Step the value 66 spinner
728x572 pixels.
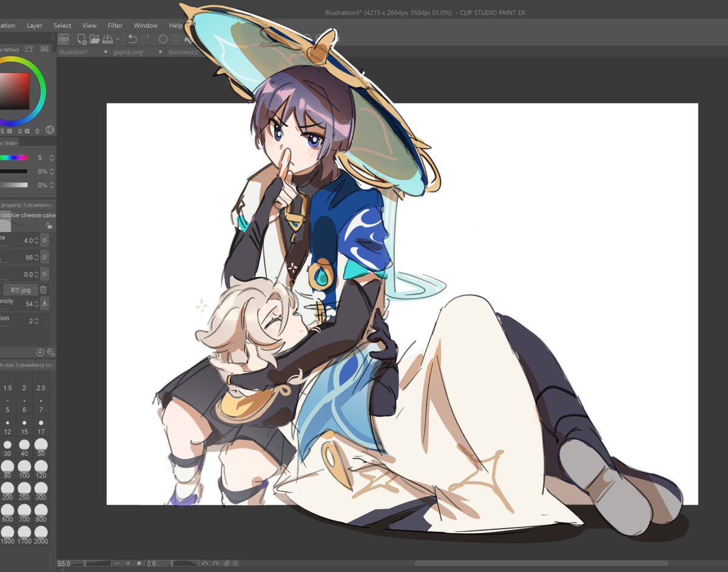tap(36, 257)
